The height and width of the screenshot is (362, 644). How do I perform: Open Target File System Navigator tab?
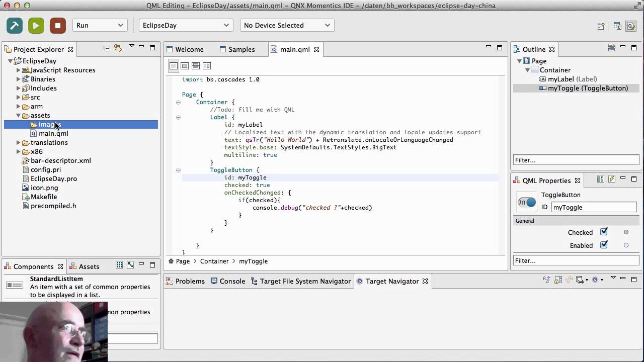301,281
